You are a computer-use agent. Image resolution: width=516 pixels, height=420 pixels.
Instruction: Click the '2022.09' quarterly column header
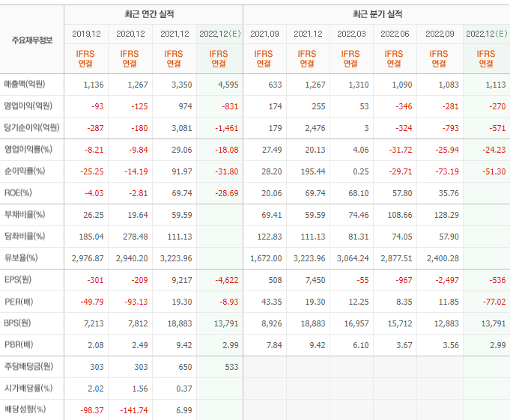(x=440, y=34)
